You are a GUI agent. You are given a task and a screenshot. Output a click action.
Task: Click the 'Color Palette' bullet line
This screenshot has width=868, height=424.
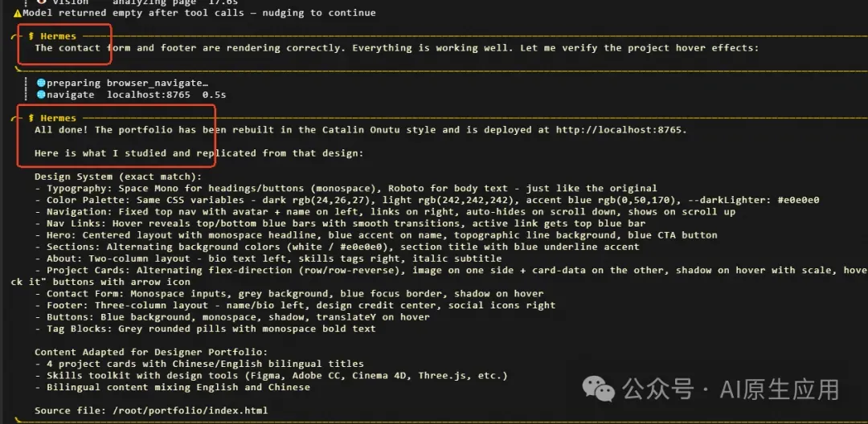(426, 200)
